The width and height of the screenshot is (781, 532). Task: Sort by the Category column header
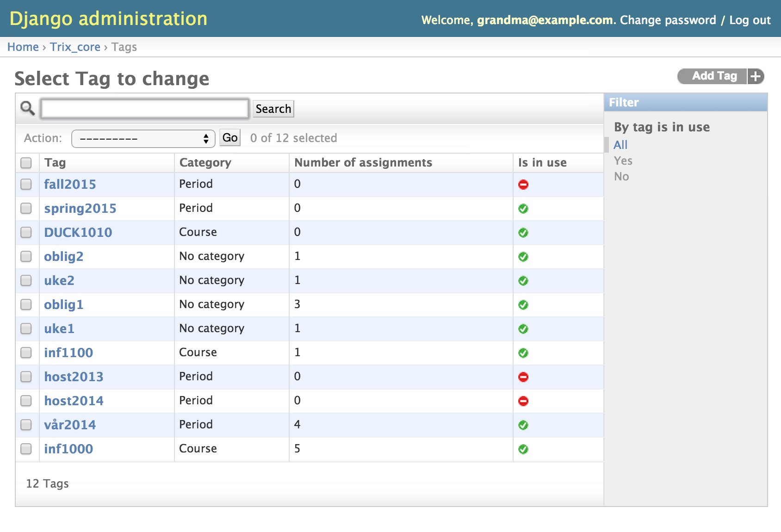205,163
